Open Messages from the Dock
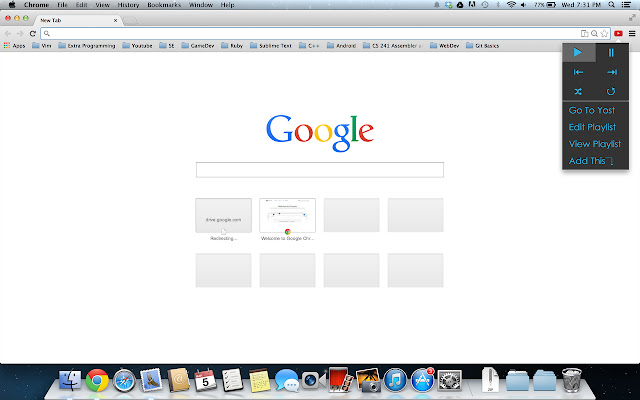Image resolution: width=640 pixels, height=400 pixels. click(287, 380)
